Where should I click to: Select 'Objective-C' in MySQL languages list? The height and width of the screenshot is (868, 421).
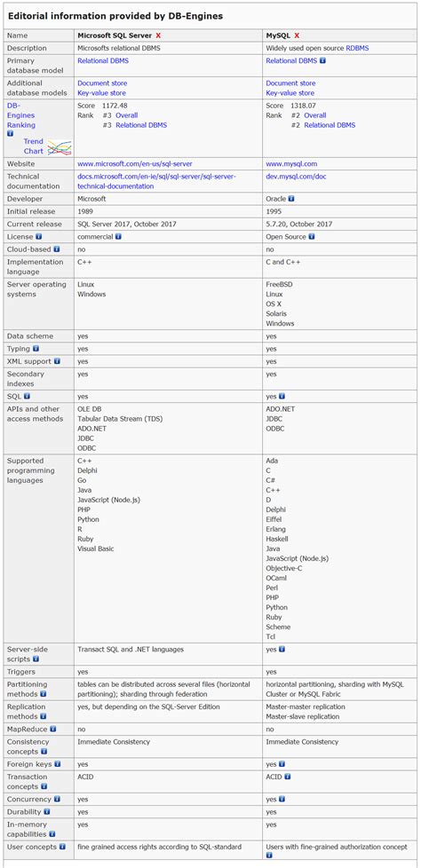284,568
